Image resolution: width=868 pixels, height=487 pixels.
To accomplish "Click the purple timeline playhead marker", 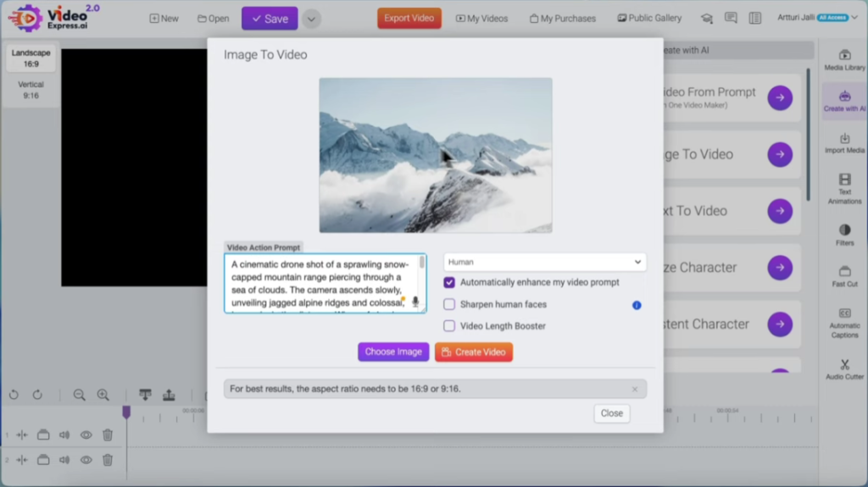I will coord(126,412).
